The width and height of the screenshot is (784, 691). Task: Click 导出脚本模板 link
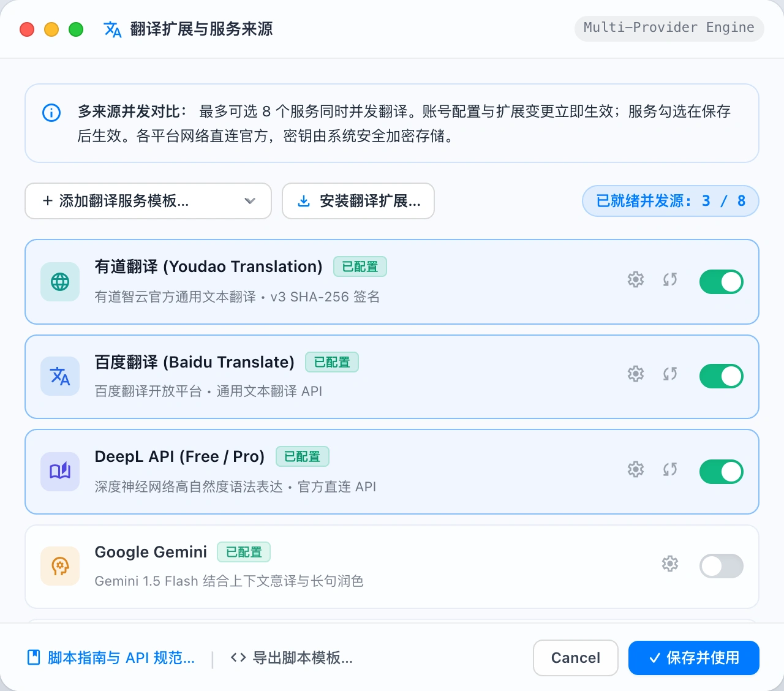coord(292,658)
